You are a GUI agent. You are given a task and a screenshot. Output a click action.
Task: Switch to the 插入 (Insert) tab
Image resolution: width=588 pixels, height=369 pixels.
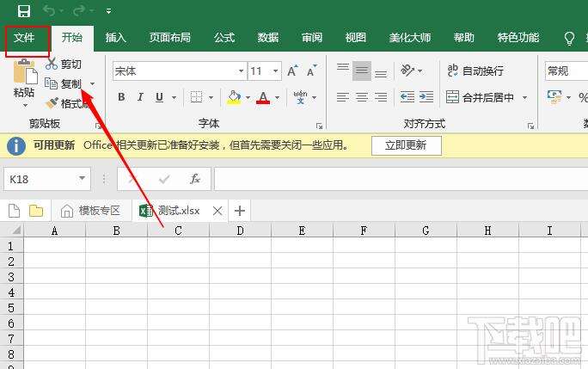coord(116,38)
